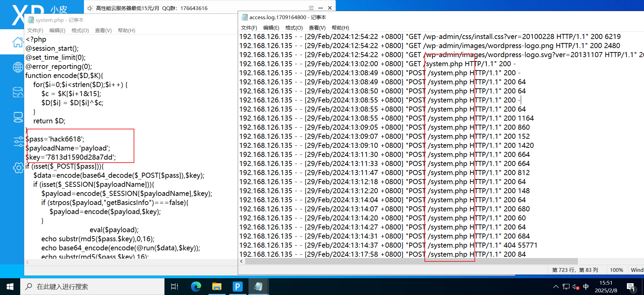Click the muted volume tray icon

(576, 287)
